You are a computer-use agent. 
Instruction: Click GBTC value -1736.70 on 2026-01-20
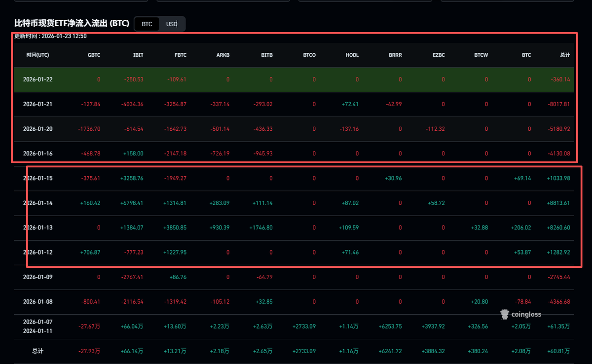coord(89,129)
